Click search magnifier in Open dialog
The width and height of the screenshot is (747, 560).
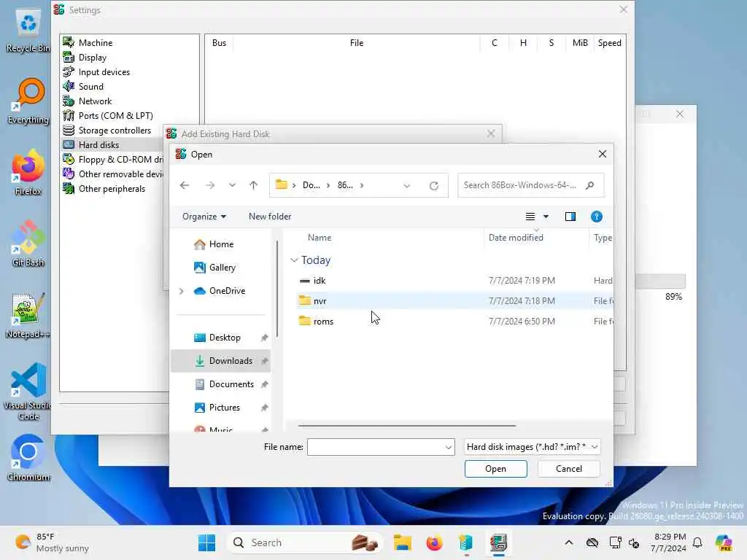[x=589, y=185]
